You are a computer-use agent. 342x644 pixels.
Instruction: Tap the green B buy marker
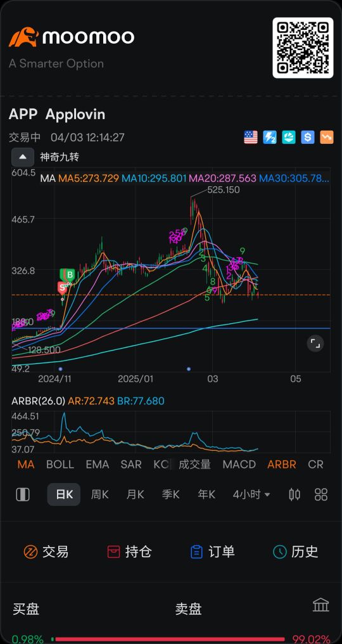[x=70, y=274]
